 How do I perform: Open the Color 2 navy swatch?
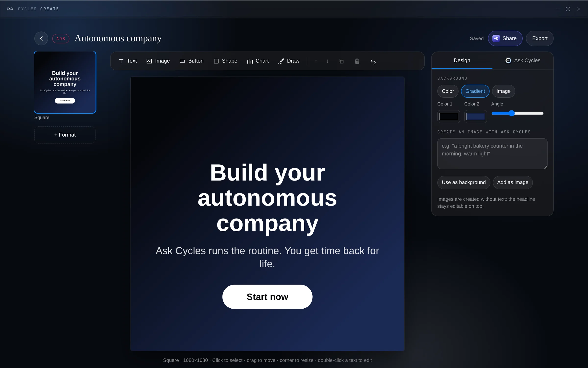(x=476, y=116)
